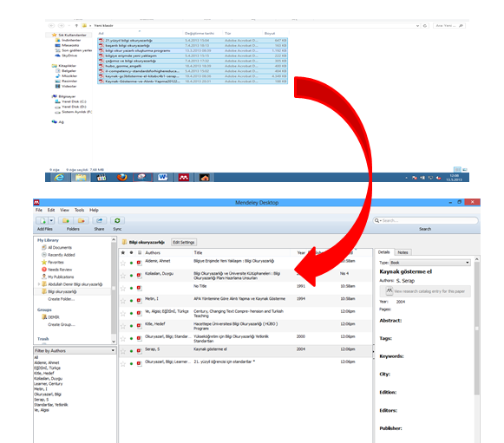Favorite the Aldemir, Ahmet document star
The width and height of the screenshot is (504, 443).
123,264
